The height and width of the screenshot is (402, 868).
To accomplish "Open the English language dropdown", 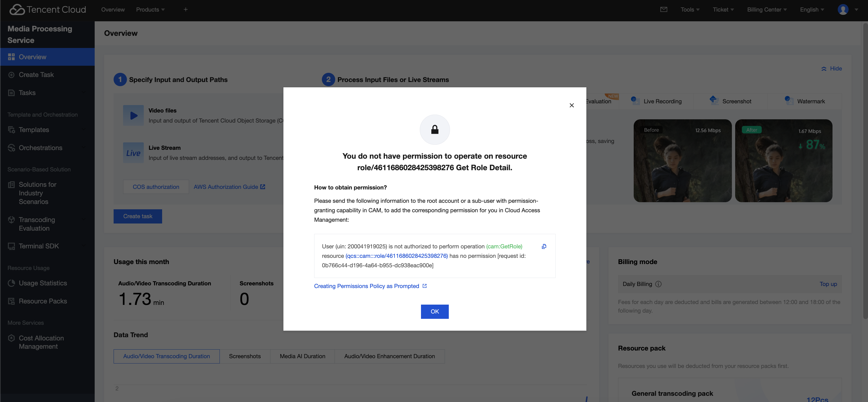I will (x=812, y=9).
